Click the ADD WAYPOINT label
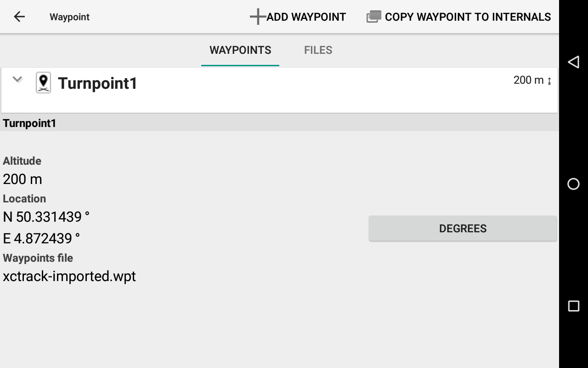The height and width of the screenshot is (368, 588). pos(306,17)
